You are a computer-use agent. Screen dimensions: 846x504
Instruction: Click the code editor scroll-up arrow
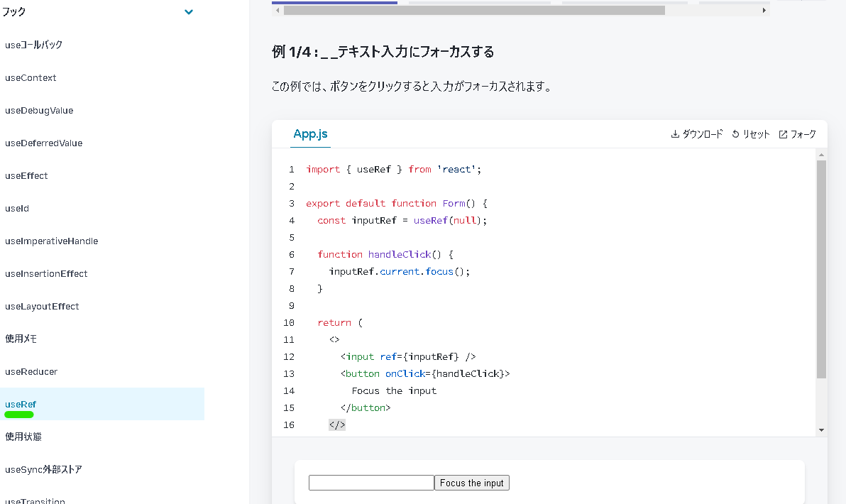tap(821, 155)
